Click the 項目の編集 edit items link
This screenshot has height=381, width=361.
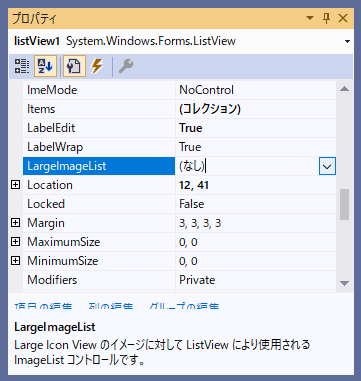tap(43, 307)
